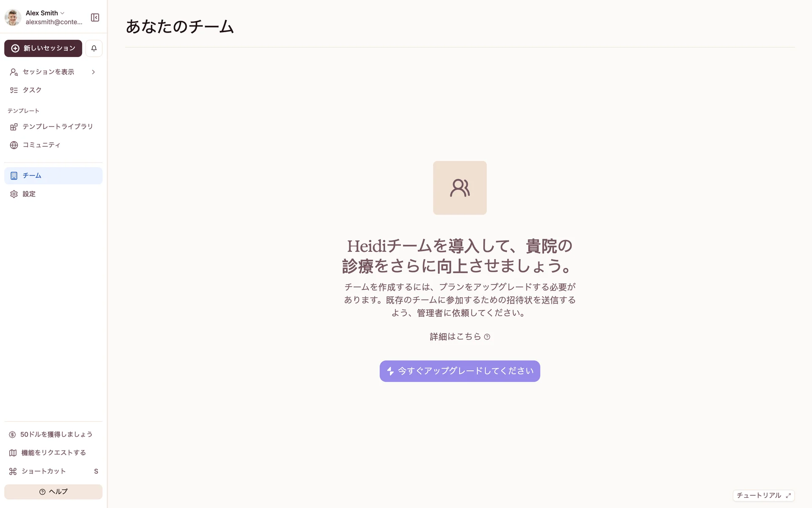Viewport: 812px width, 508px height.
Task: Click the 詳細はこちら link
Action: tap(459, 337)
